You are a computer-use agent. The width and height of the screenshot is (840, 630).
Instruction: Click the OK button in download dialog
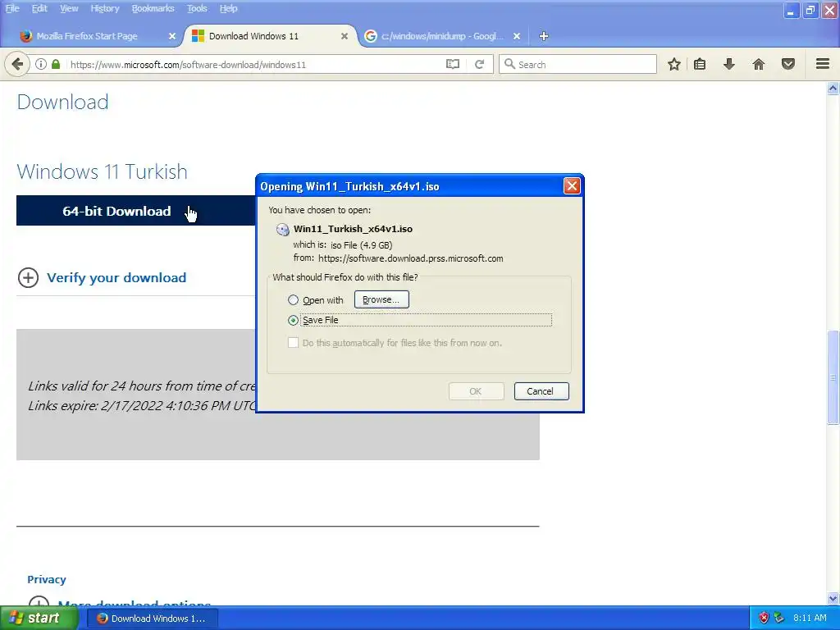point(476,391)
